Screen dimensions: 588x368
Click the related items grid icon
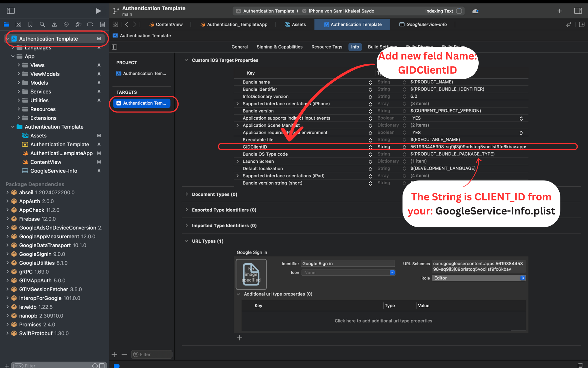point(115,24)
